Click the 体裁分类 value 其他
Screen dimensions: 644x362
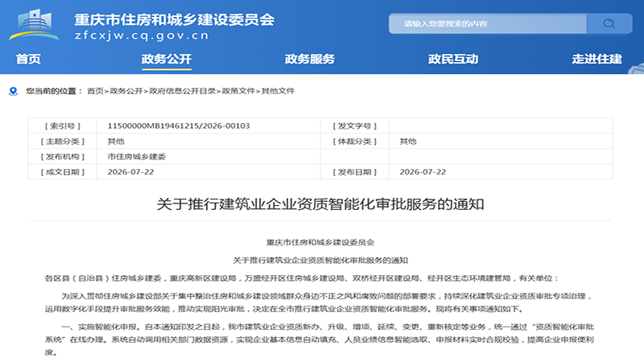[408, 142]
